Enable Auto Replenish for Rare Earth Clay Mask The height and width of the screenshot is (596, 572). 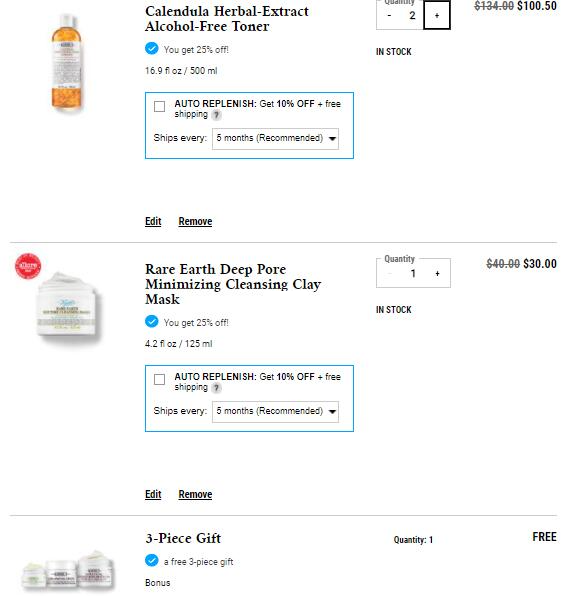[159, 379]
